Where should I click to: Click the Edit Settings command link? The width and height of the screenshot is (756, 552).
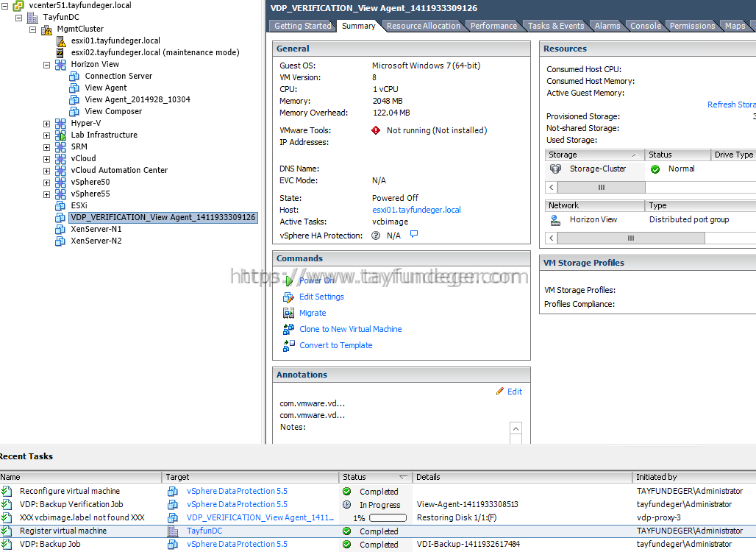tap(321, 297)
